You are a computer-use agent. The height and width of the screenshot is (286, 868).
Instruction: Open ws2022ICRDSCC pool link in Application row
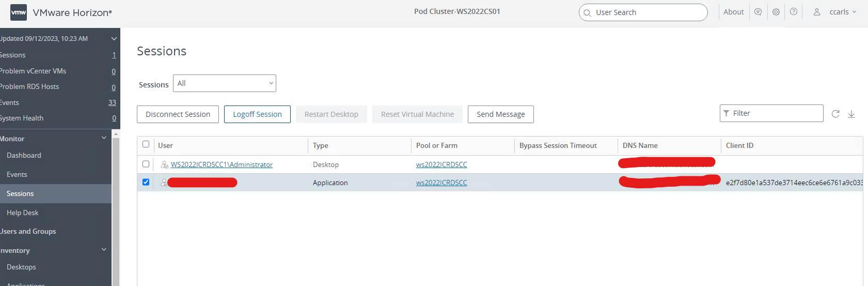441,183
